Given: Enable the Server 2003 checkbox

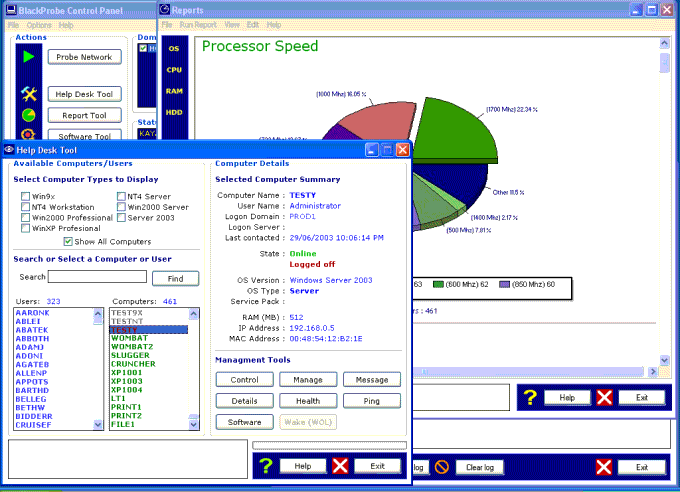Looking at the screenshot, I should (121, 217).
